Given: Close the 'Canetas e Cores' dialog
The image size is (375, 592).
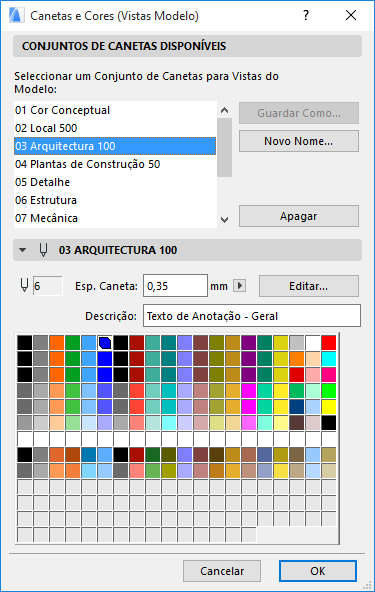Looking at the screenshot, I should click(351, 15).
